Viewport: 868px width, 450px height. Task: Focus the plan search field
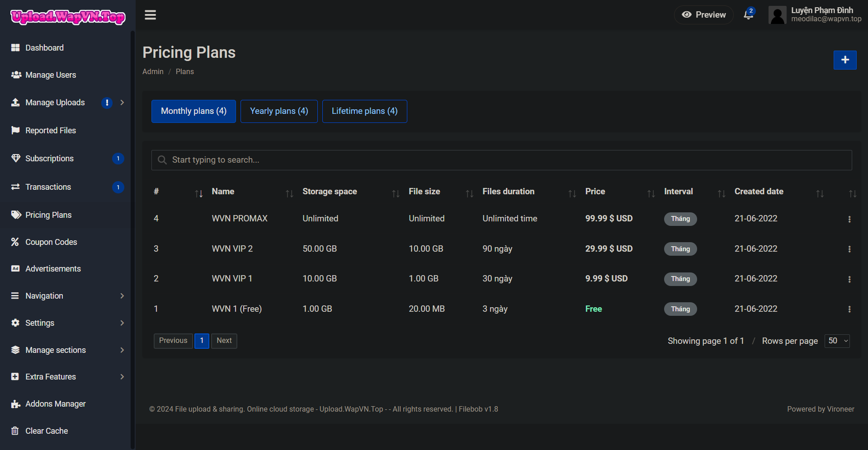[501, 160]
